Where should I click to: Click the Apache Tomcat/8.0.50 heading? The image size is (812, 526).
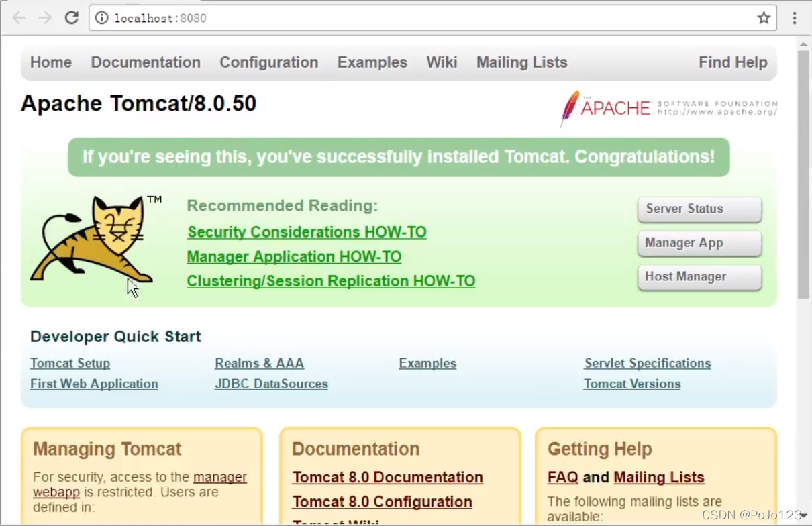139,104
